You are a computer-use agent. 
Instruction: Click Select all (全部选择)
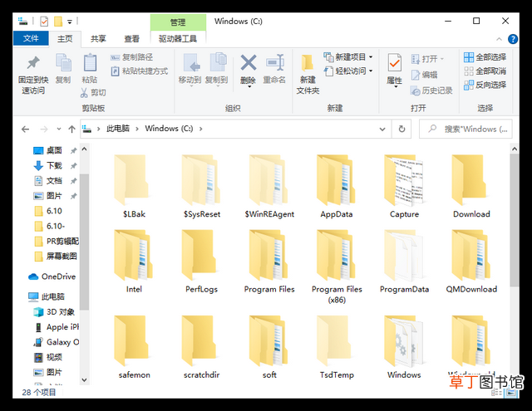[x=485, y=57]
